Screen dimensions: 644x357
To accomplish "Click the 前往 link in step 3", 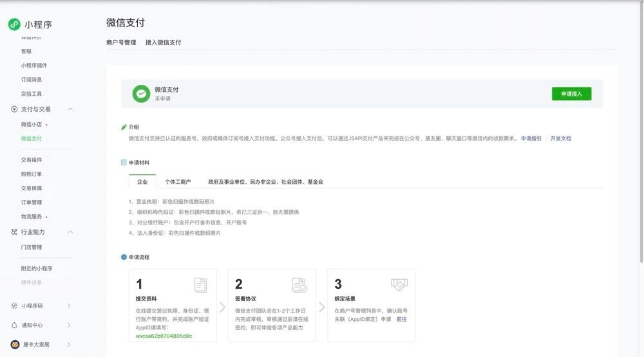I will coord(401,319).
